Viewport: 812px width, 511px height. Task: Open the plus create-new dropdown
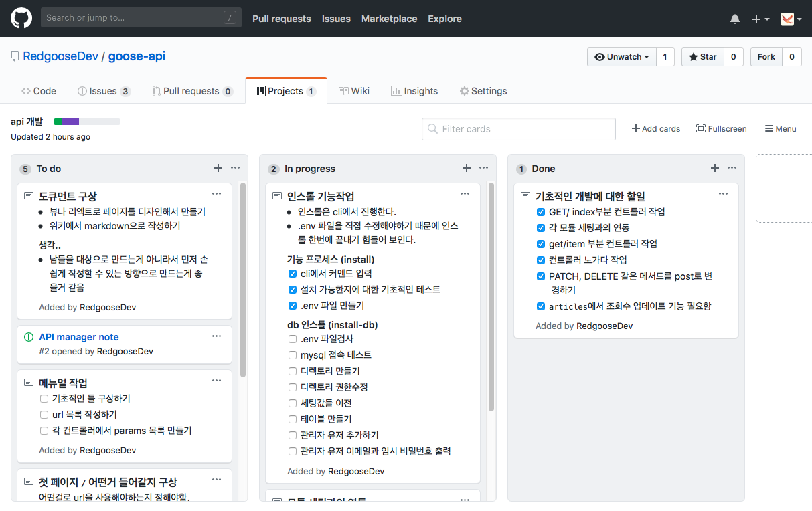pyautogui.click(x=760, y=19)
